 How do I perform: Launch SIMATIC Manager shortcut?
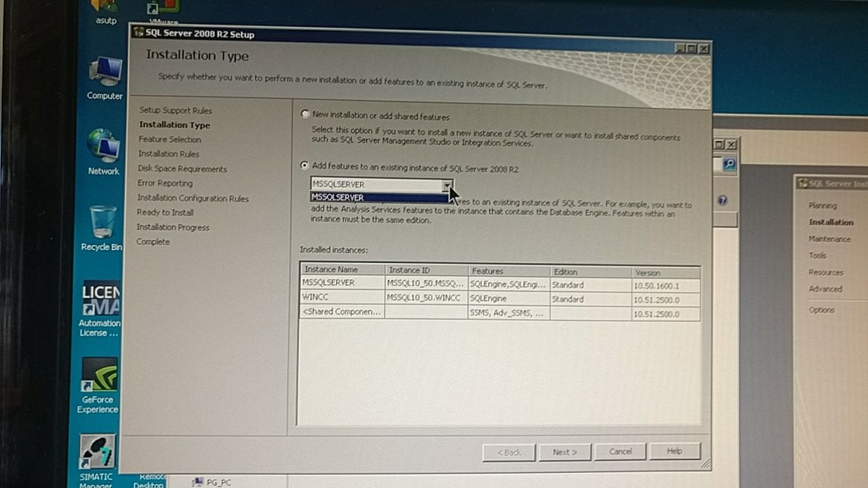click(x=97, y=460)
